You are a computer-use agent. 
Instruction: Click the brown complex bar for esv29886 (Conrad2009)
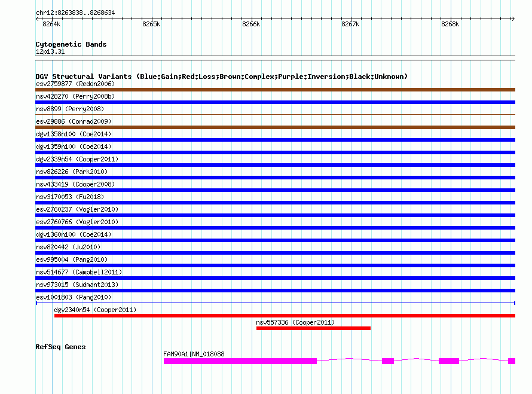point(275,127)
